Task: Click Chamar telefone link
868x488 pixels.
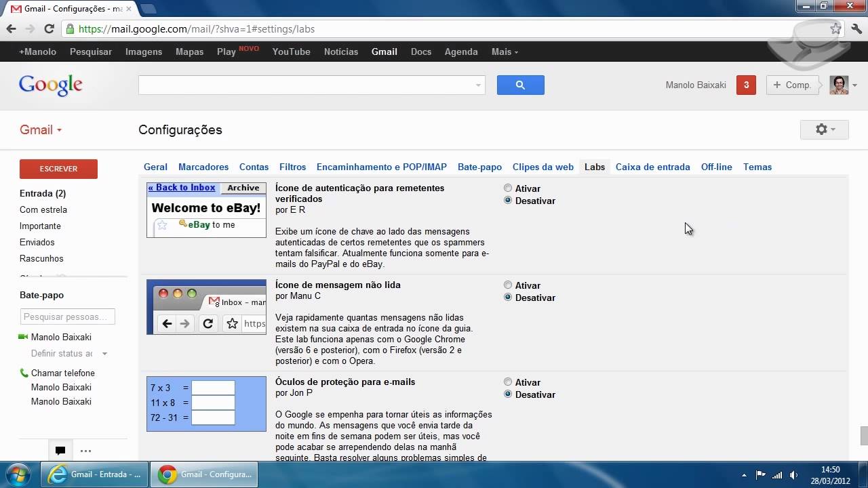Action: (x=63, y=373)
